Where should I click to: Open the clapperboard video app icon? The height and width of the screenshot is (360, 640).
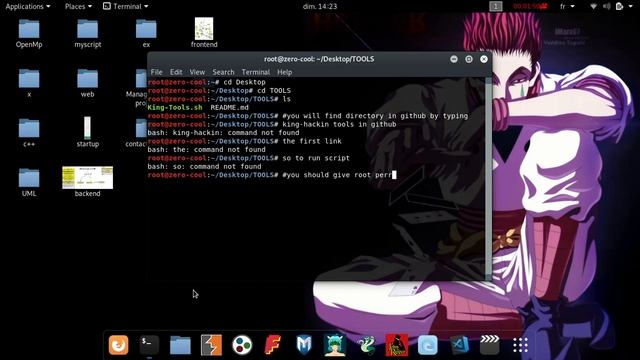pyautogui.click(x=489, y=345)
